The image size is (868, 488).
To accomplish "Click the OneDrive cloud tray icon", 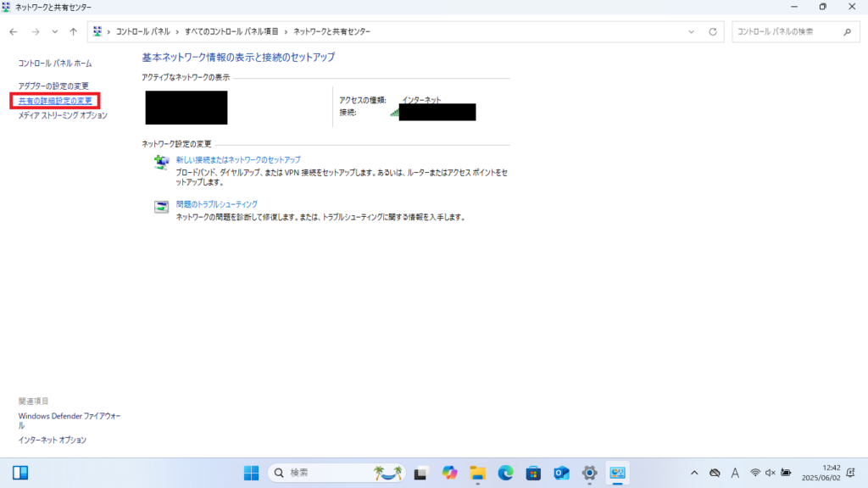I will click(x=715, y=473).
